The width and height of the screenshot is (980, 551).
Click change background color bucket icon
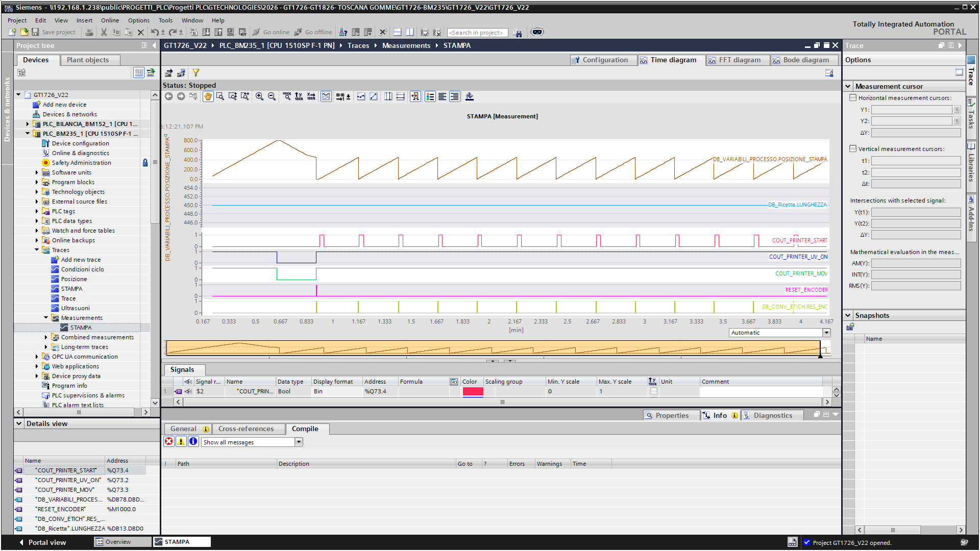point(470,96)
